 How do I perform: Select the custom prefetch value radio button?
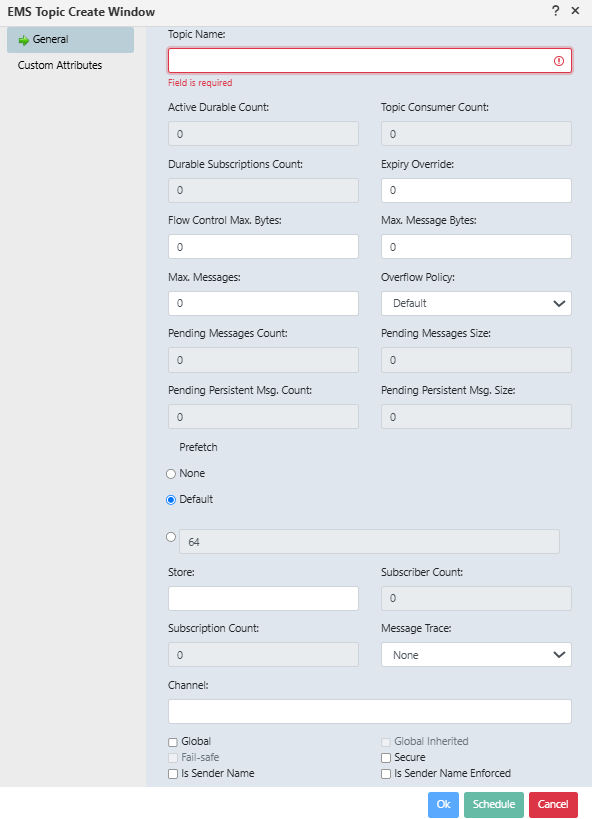[171, 537]
